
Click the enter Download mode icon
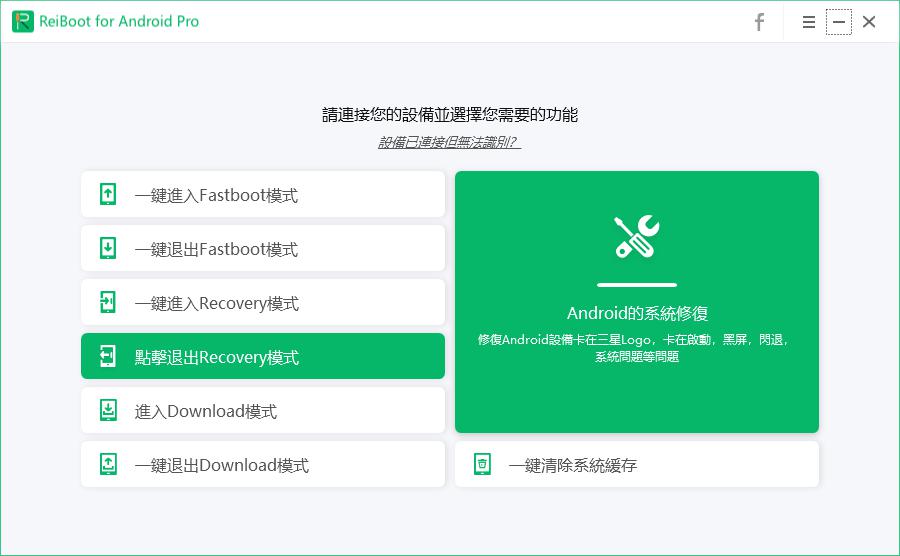(108, 411)
